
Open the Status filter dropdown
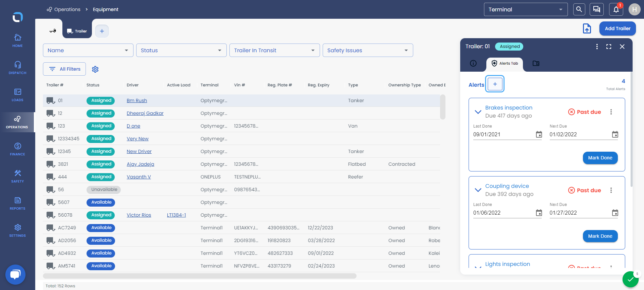click(181, 50)
